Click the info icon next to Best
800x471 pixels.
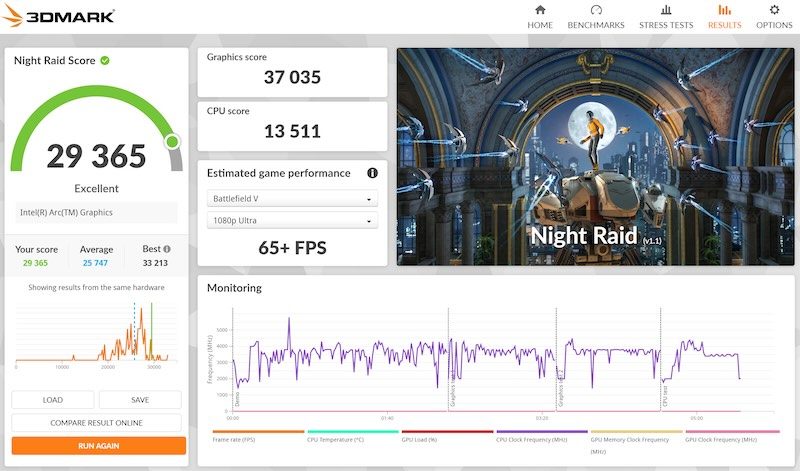click(167, 249)
